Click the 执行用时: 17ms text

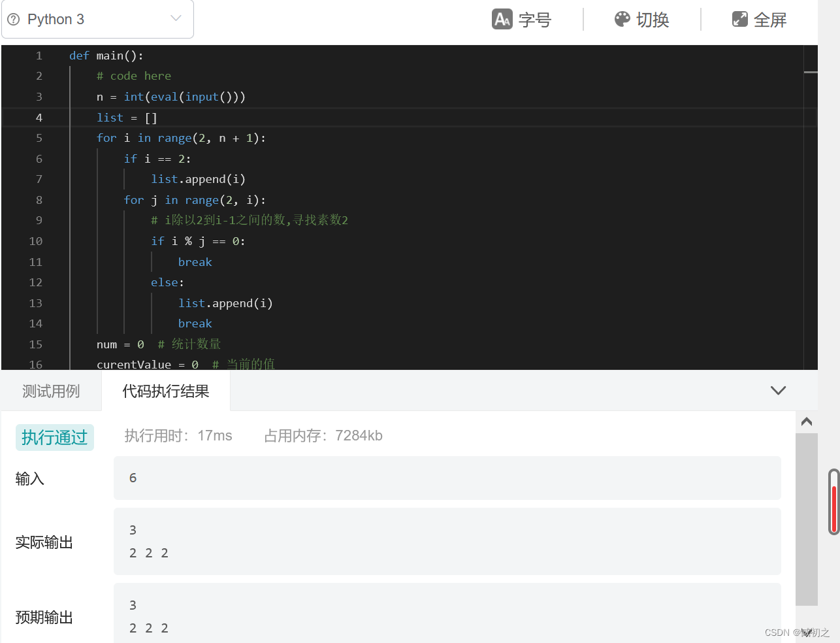178,436
